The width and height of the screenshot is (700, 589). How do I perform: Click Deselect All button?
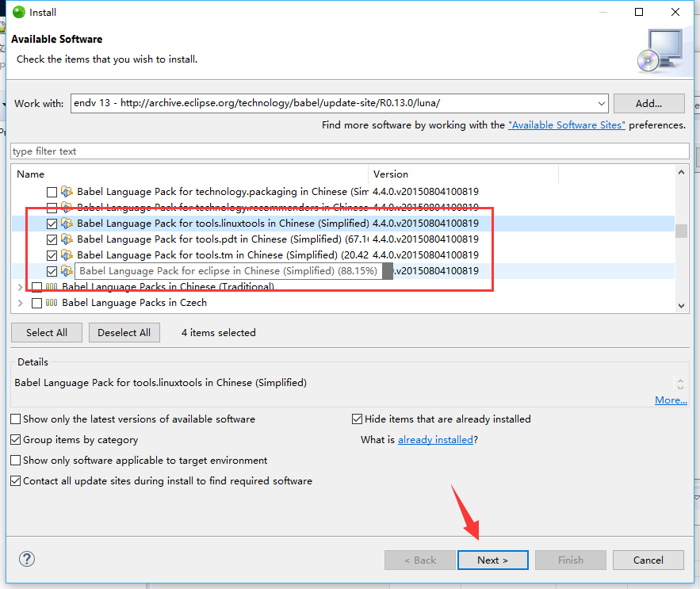(124, 333)
